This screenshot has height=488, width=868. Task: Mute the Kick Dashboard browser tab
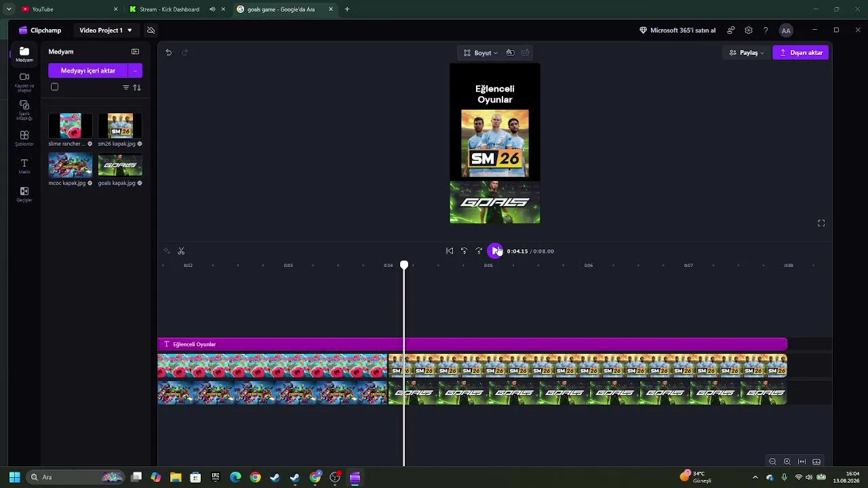[x=212, y=9]
